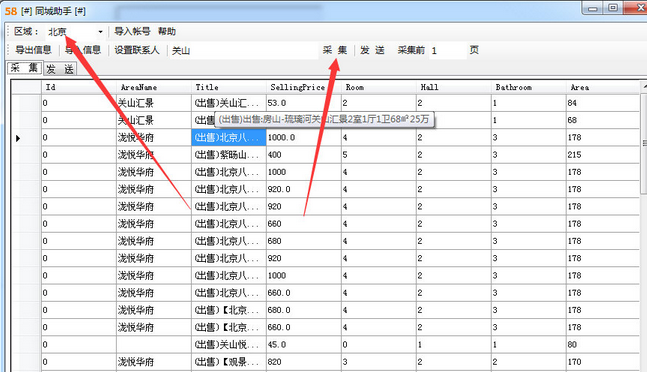The image size is (647, 372).
Task: Click the 导出信息 toolbar button
Action: coord(33,50)
